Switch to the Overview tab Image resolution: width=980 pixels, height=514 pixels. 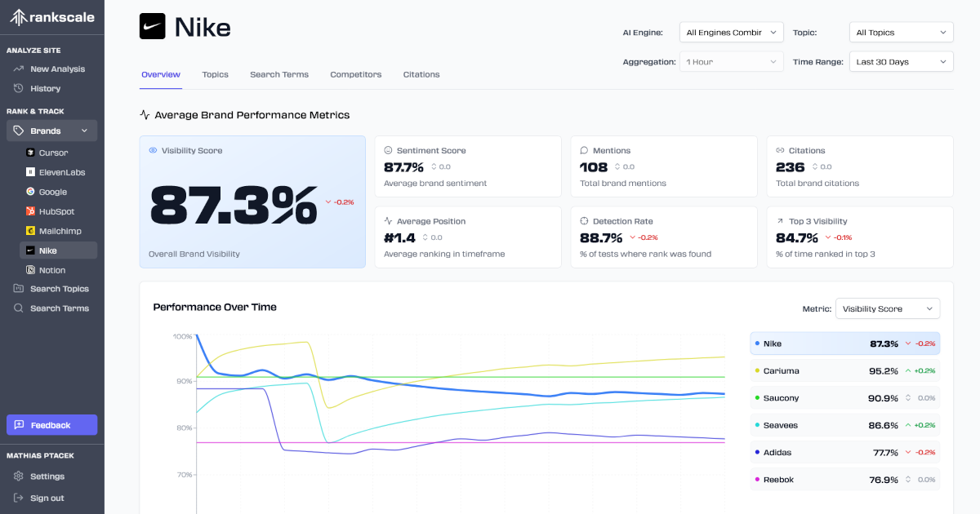[161, 74]
